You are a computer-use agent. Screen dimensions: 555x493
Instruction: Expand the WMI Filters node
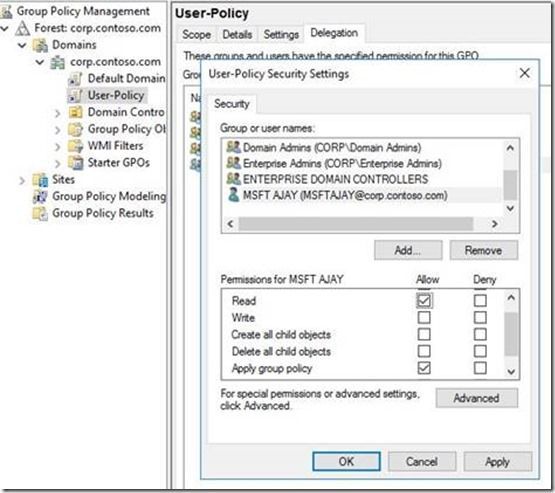click(58, 147)
